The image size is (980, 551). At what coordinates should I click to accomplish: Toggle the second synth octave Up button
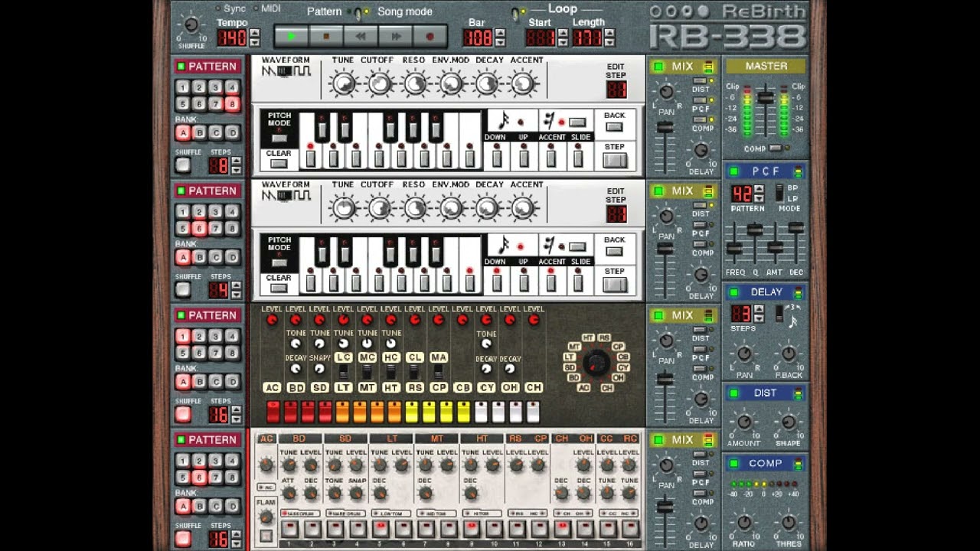point(524,283)
